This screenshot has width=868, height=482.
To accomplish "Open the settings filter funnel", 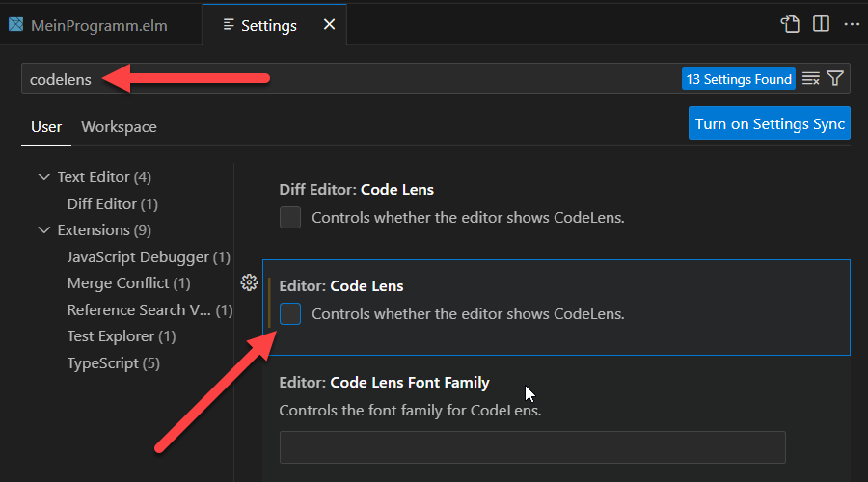I will [835, 78].
